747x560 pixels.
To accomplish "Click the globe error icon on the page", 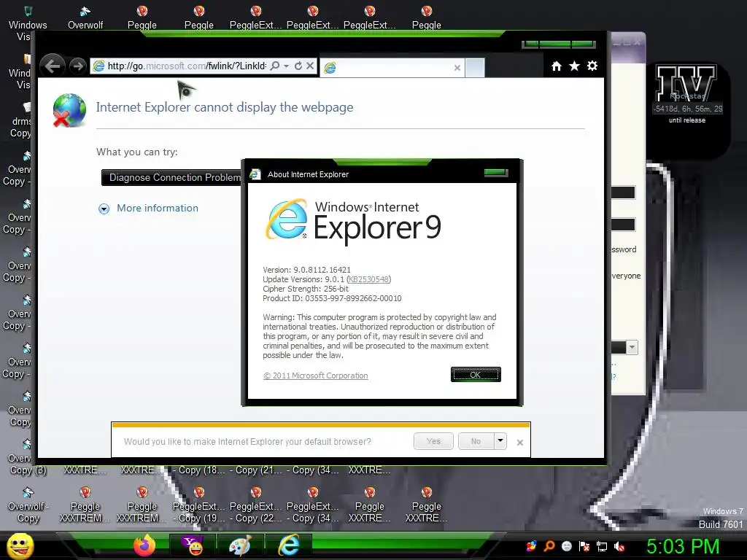I will (x=69, y=111).
